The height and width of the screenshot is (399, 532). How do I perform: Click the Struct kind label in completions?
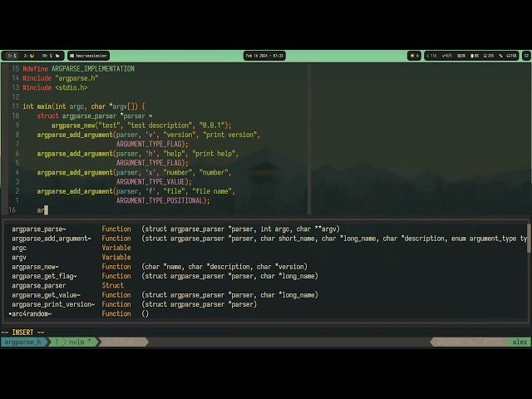click(x=113, y=286)
